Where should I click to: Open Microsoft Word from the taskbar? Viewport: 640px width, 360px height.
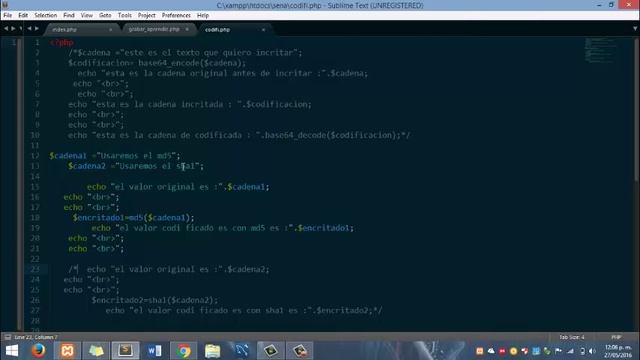click(x=154, y=351)
